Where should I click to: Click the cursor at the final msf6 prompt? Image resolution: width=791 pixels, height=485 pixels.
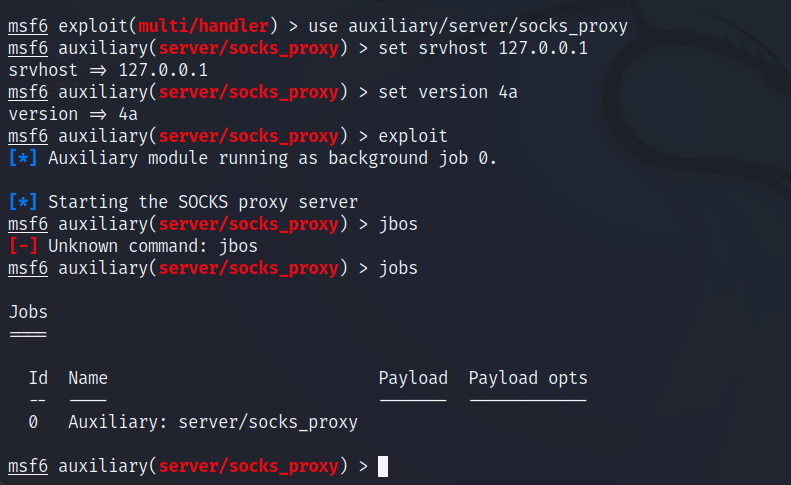tap(383, 466)
